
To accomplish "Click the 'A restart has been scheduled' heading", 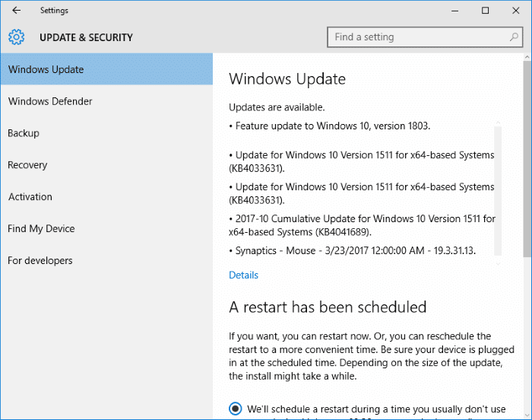I will [328, 307].
